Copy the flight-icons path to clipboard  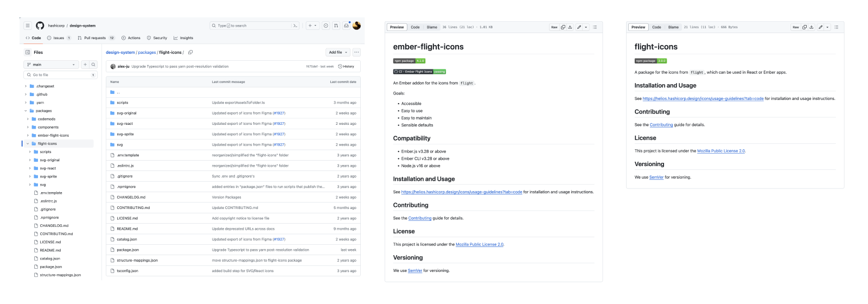pos(190,52)
